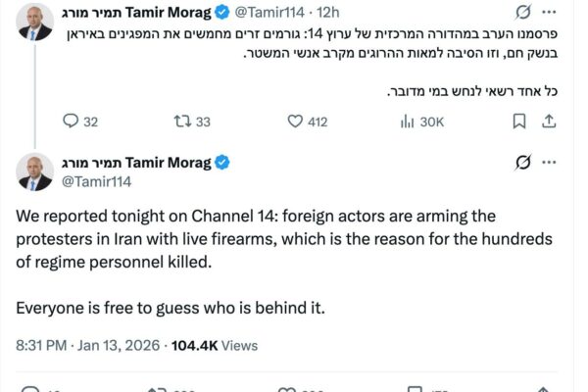Open the top tweet's profile avatar
The image size is (588, 392).
(34, 23)
